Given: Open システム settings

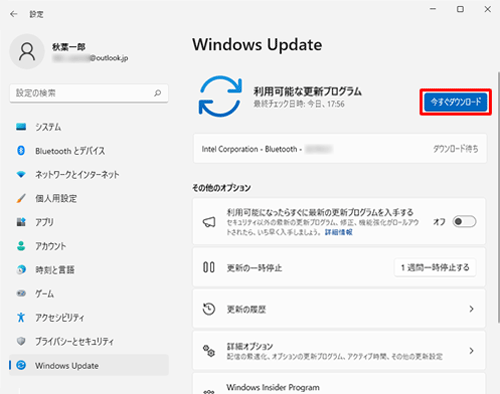Looking at the screenshot, I should (89, 127).
